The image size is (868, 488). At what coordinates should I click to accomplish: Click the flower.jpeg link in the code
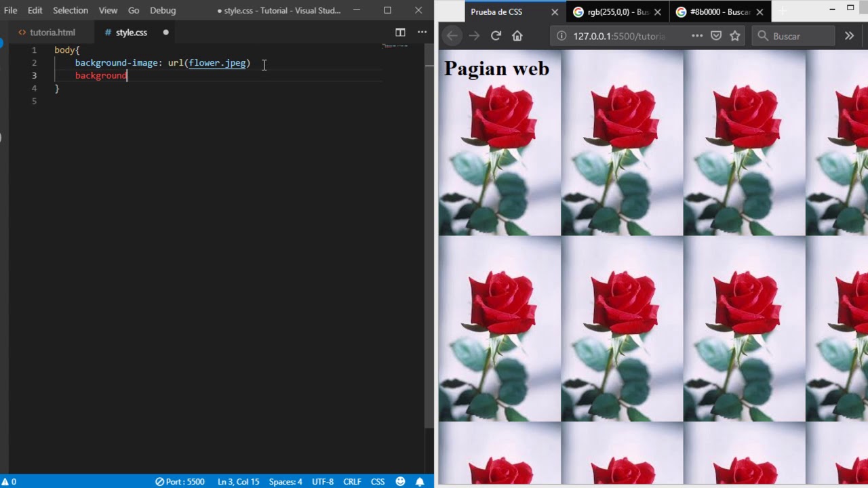pos(217,63)
